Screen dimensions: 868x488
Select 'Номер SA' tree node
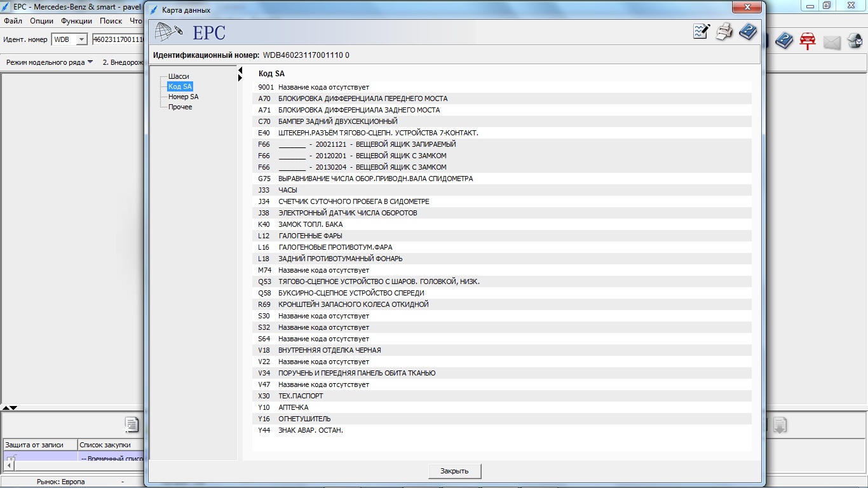click(x=183, y=97)
